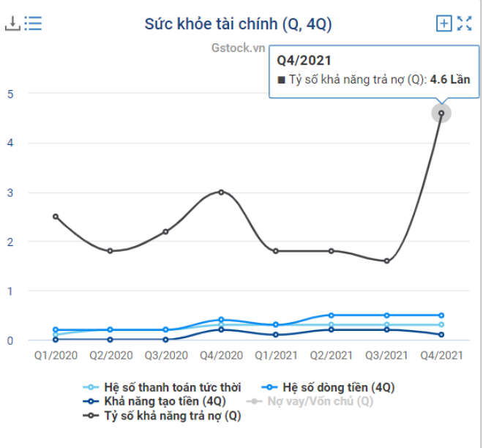Click the Q4/2020 point on dark line
The width and height of the screenshot is (483, 448).
(221, 192)
